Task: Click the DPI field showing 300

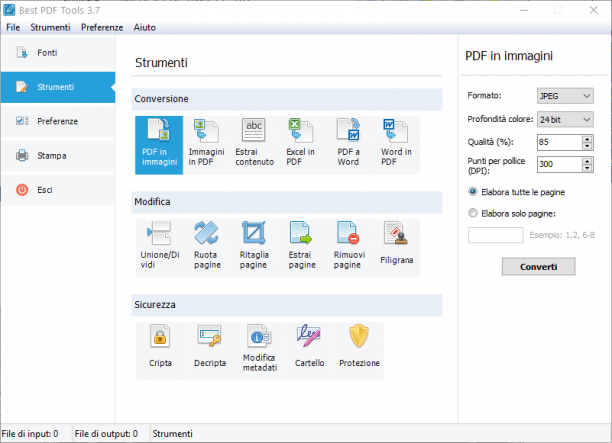Action: pyautogui.click(x=560, y=164)
